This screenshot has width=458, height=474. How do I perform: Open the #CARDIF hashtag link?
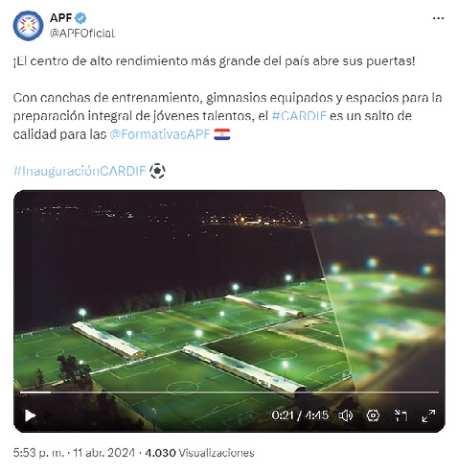(299, 116)
